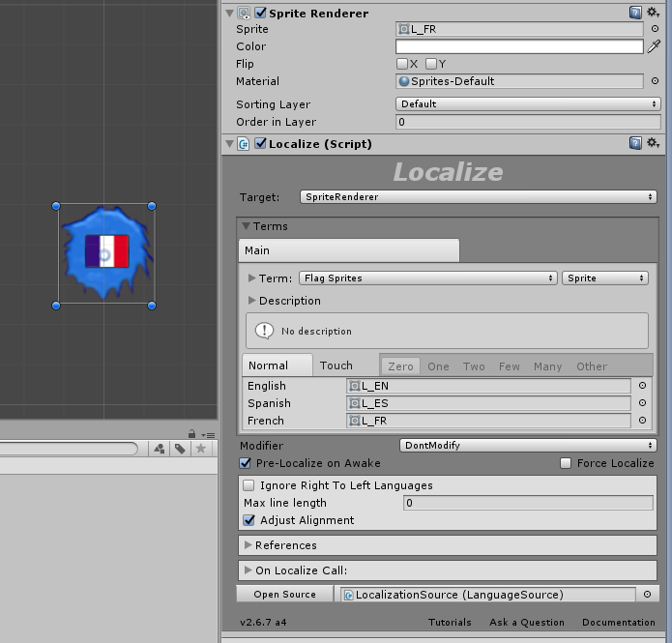
Task: Click search-by-label tag icon
Action: pos(180,449)
